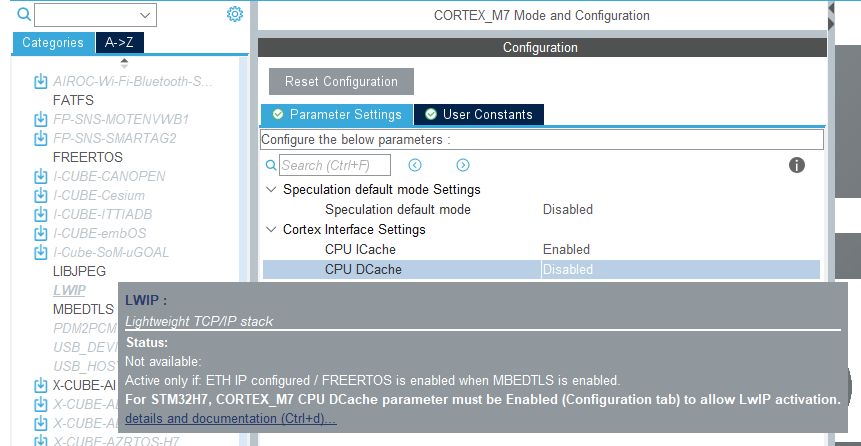Select MBEDTLS middleware

(83, 309)
